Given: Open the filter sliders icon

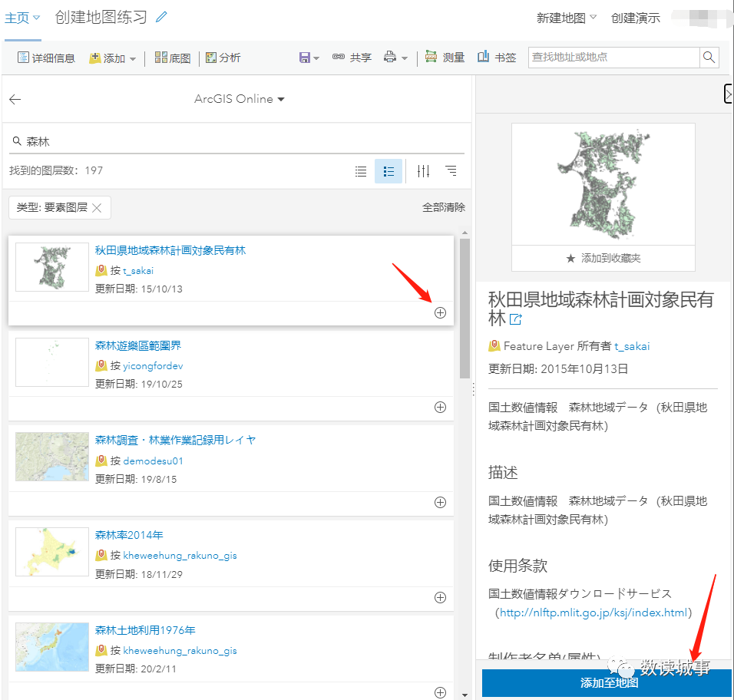Looking at the screenshot, I should pyautogui.click(x=423, y=171).
